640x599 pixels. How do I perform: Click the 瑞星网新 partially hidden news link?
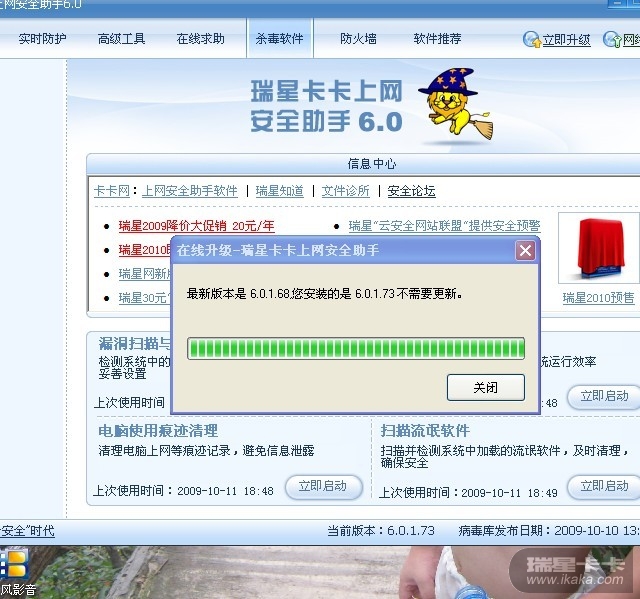[x=144, y=274]
